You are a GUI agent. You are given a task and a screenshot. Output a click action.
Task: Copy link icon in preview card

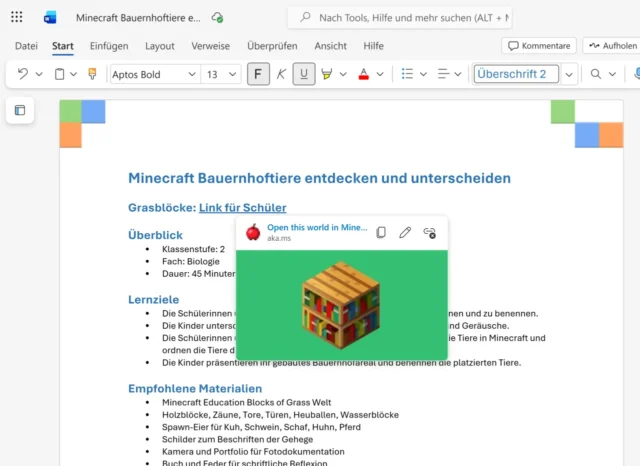point(381,232)
